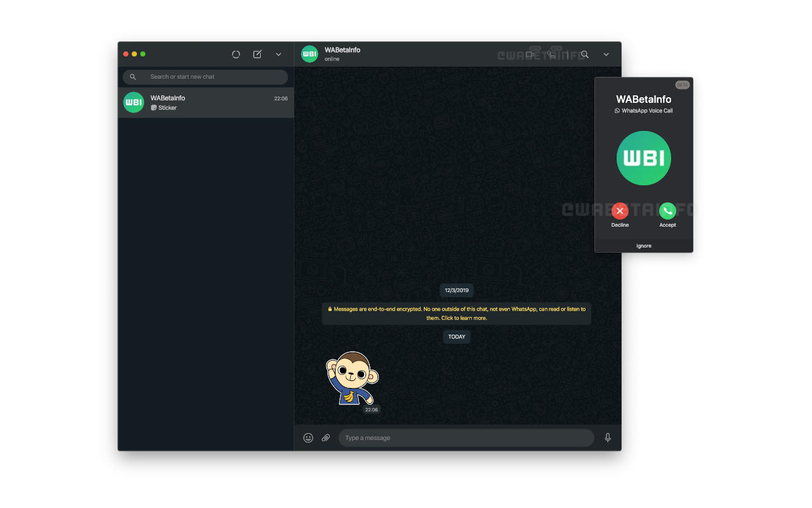Screen dimensions: 812x508
Task: Open contact info via WABetaInfo header name
Action: 343,50
